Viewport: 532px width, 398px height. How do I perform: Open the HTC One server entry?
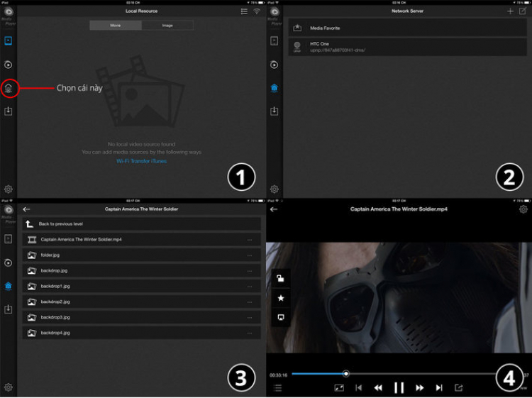[407, 47]
